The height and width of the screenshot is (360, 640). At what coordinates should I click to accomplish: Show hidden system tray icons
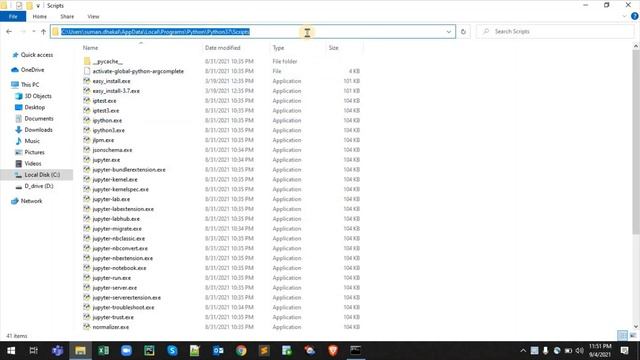[523, 351]
